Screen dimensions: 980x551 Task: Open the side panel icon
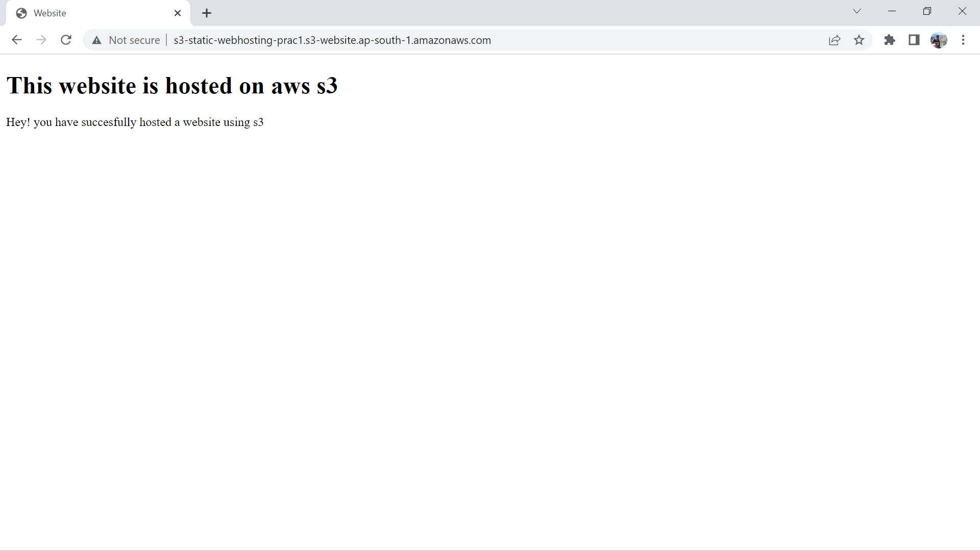point(914,40)
